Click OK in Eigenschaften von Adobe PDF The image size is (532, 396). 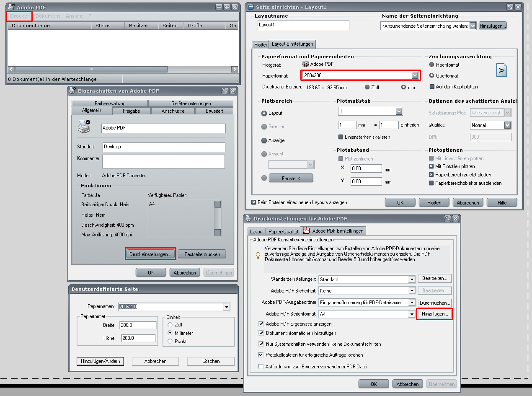click(x=151, y=272)
